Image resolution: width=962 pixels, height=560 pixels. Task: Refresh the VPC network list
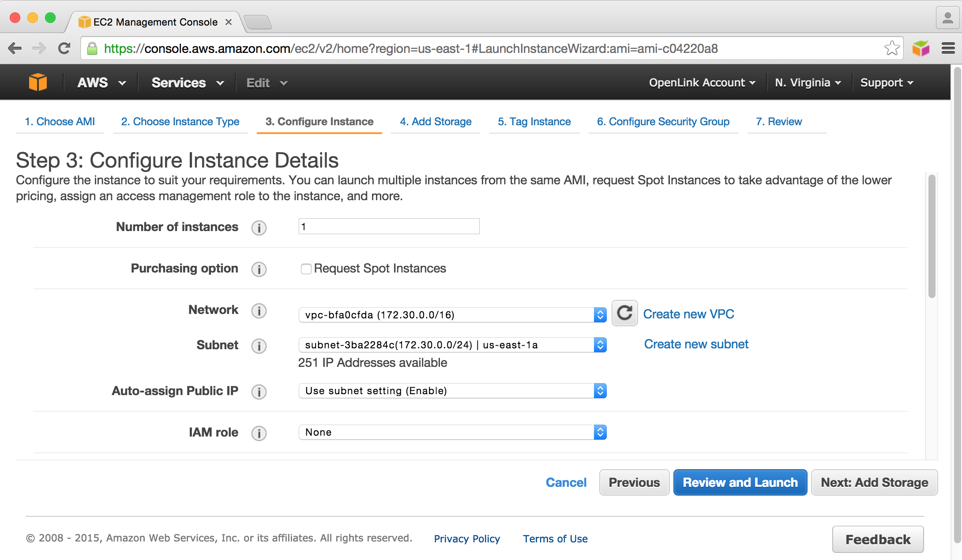point(624,314)
